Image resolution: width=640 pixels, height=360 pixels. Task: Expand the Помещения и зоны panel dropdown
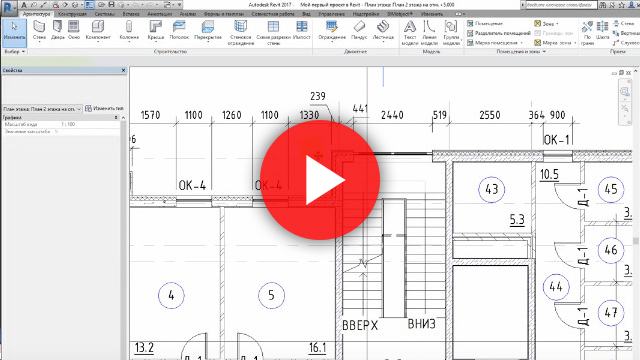(x=521, y=52)
